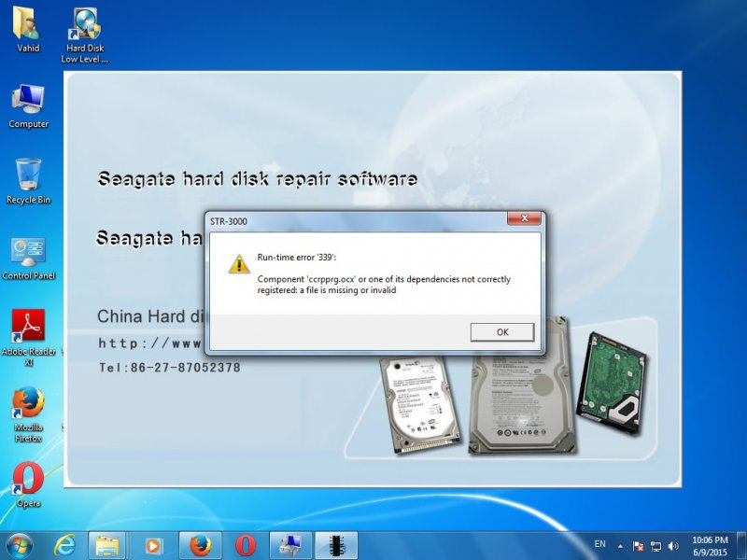Click the Show Desktop strip beside the clock
This screenshot has width=747, height=560.
tap(742, 546)
